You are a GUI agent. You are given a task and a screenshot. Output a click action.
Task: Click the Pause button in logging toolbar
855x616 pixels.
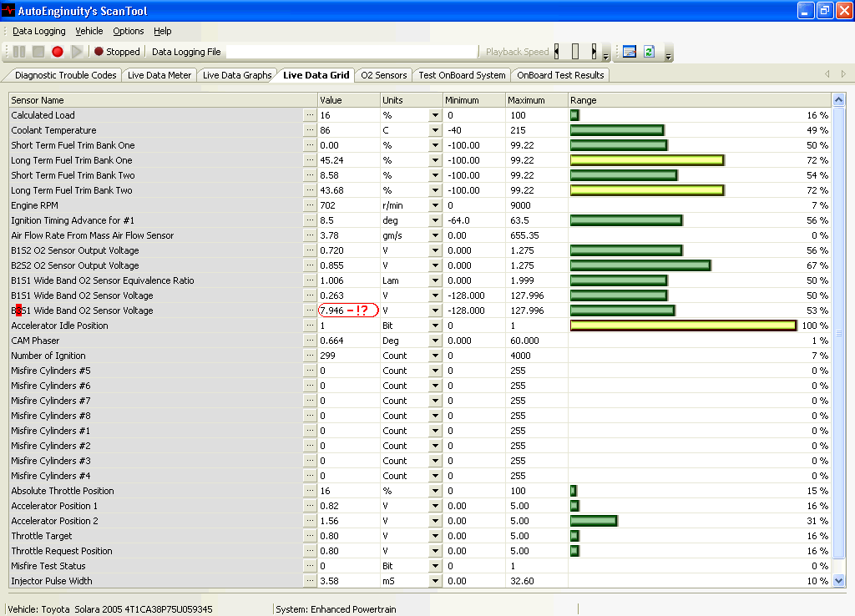pos(19,52)
